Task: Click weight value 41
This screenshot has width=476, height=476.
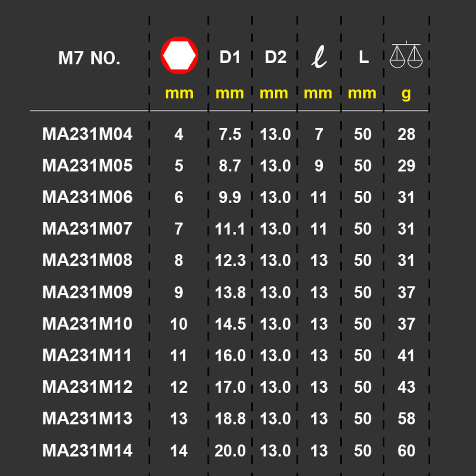Action: click(406, 356)
